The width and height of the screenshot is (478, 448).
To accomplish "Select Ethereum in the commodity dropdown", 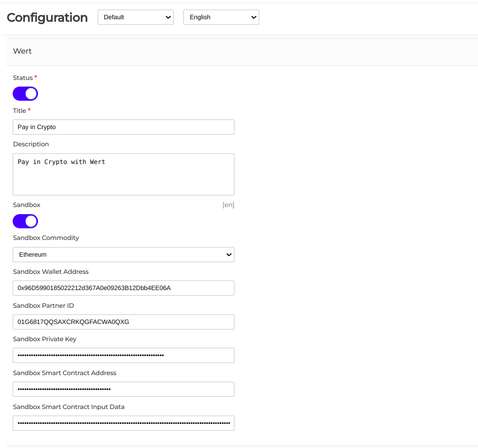I will pos(123,255).
